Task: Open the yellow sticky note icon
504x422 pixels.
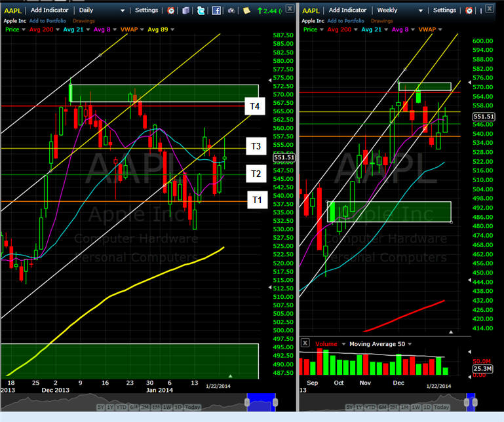Action: [x=246, y=10]
